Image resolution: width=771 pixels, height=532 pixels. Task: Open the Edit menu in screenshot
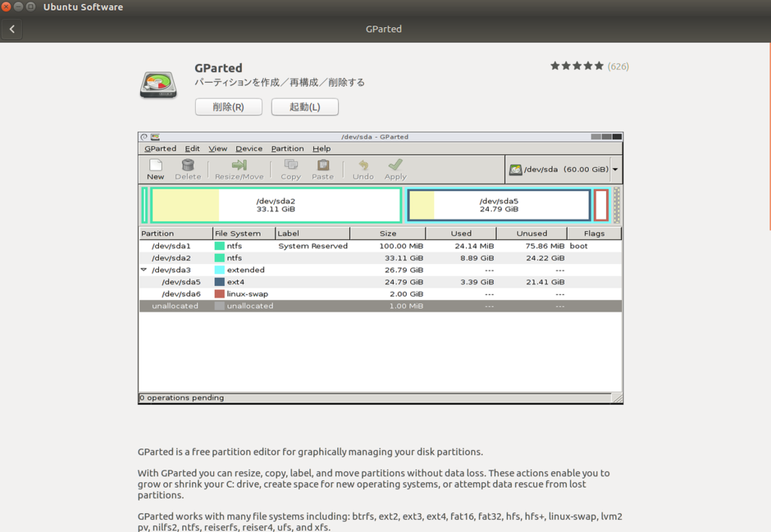point(192,148)
